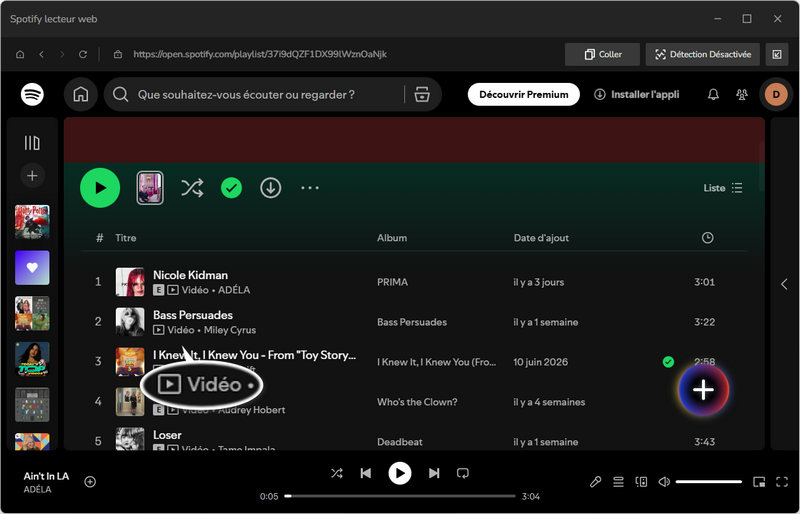Click the Coller button
800x514 pixels.
pos(603,54)
